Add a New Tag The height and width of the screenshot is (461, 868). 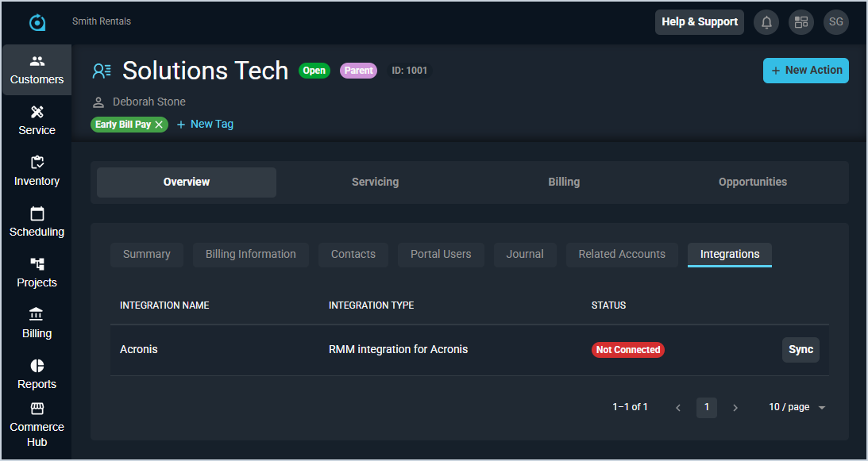pyautogui.click(x=205, y=125)
